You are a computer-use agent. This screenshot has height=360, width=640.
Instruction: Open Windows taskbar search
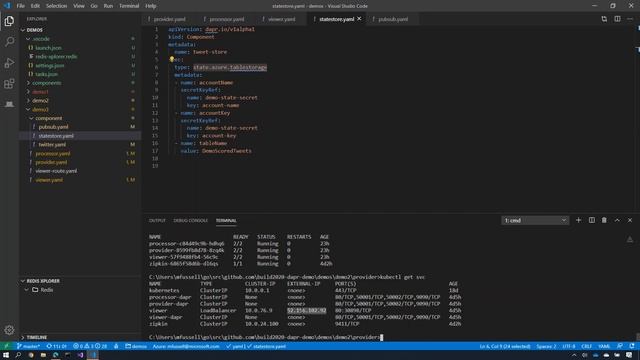pos(18,355)
